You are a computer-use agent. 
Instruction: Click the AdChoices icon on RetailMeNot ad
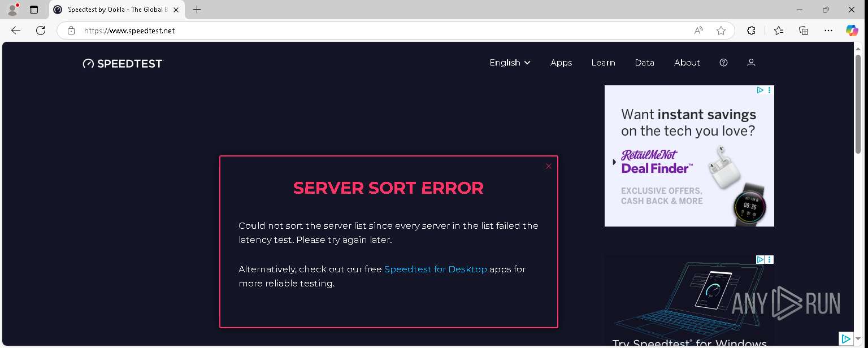(761, 90)
